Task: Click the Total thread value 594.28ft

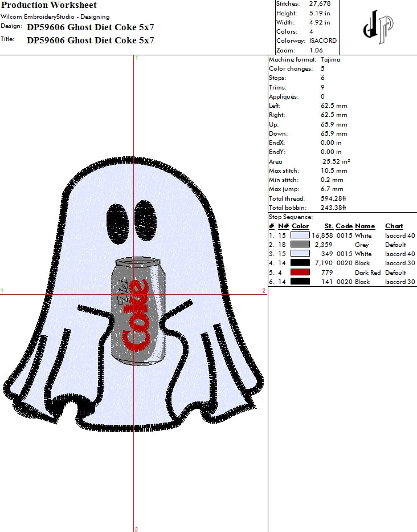Action: [333, 198]
